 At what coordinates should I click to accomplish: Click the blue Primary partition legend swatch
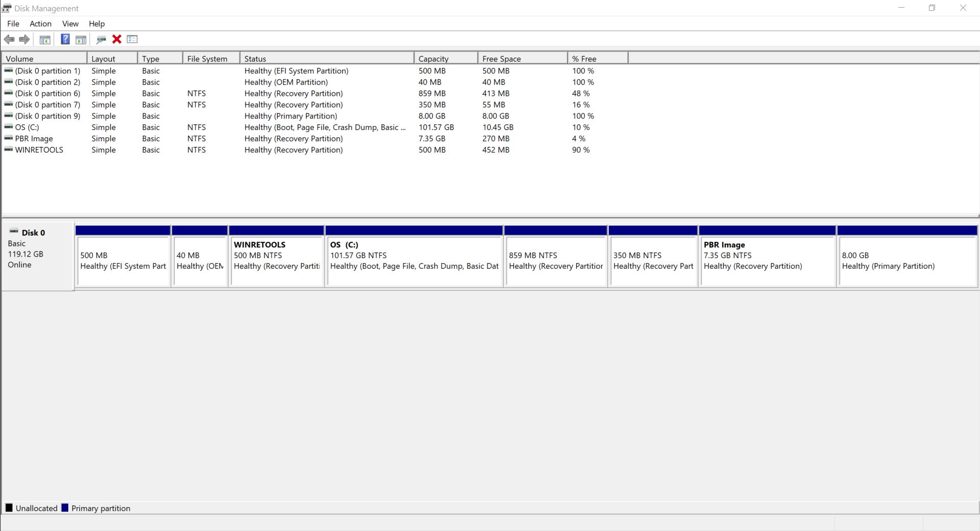click(65, 508)
